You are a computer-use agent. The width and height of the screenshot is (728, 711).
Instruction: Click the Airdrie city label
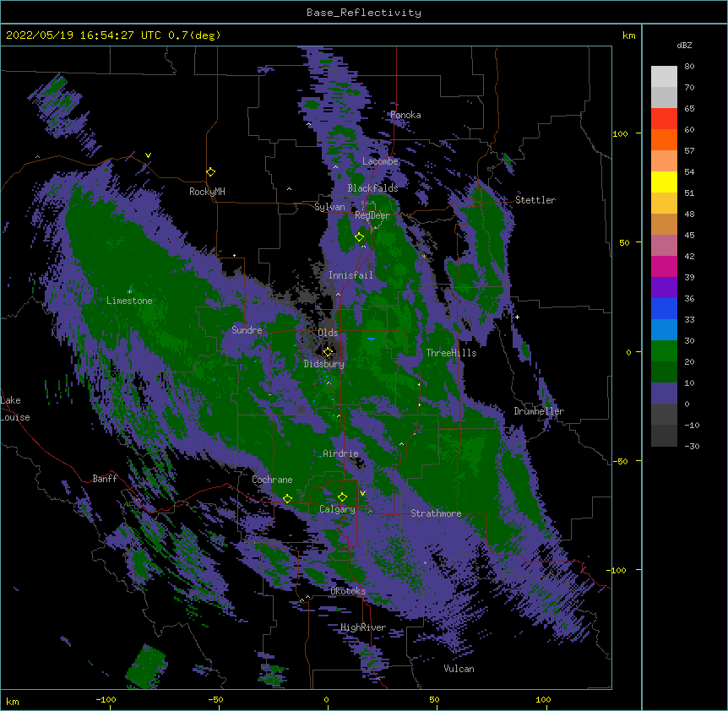tap(340, 453)
